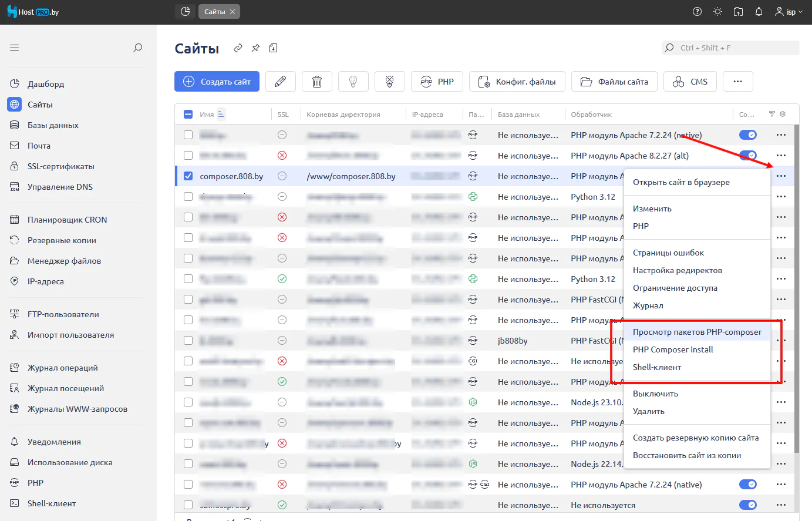The width and height of the screenshot is (812, 521).
Task: Open ellipsis menu for Node.js 23.10 row
Action: [x=781, y=402]
